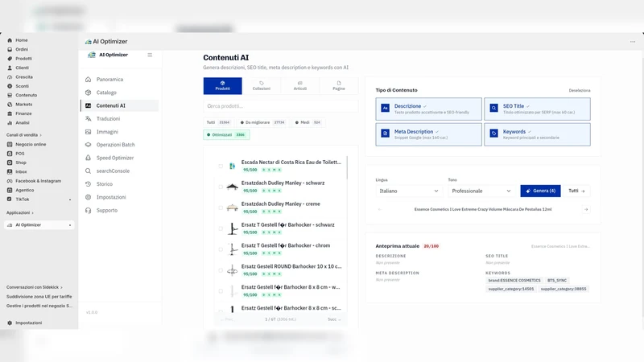Open Markets globe icon
The image size is (644, 362).
pos(10,105)
